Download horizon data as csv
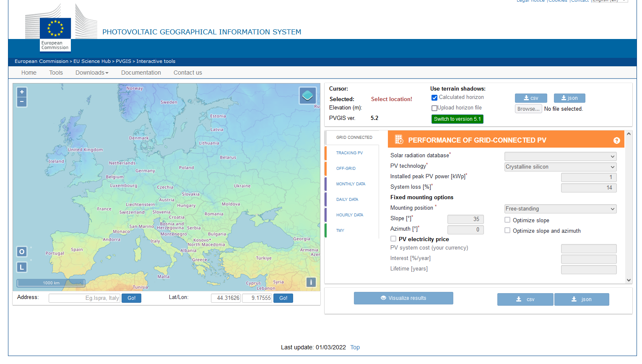Screen dimensions: 642x364 tap(531, 98)
